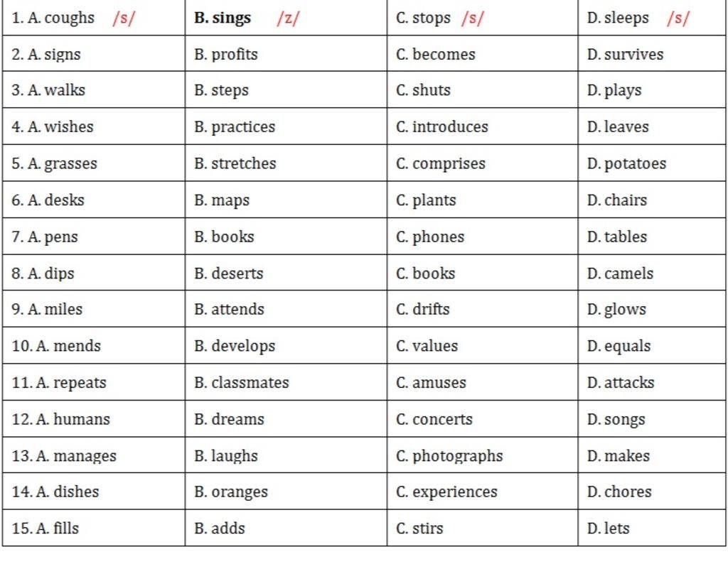Click the word "experiences" in question 14
Image resolution: width=728 pixels, height=574 pixels.
pyautogui.click(x=455, y=492)
